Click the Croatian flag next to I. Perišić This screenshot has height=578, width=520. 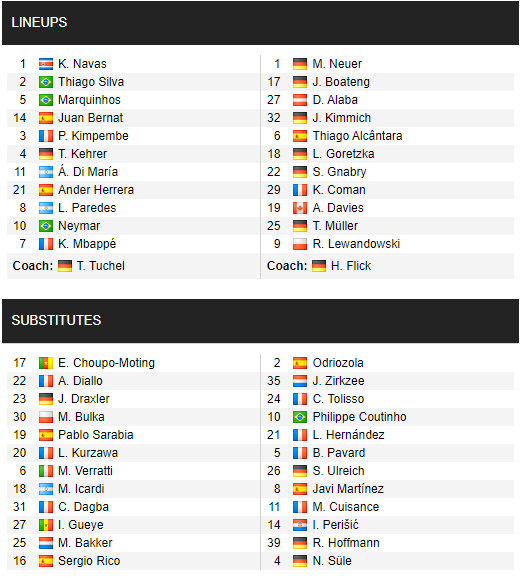coord(300,525)
